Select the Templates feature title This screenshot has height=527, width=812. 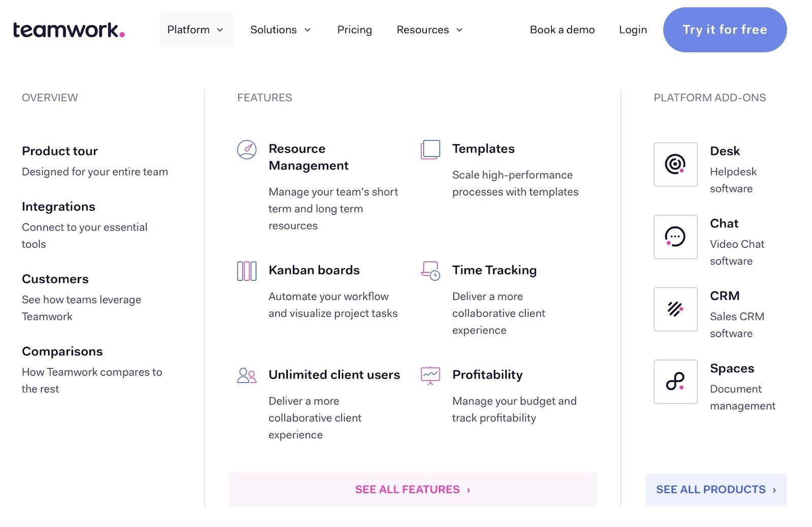tap(483, 149)
